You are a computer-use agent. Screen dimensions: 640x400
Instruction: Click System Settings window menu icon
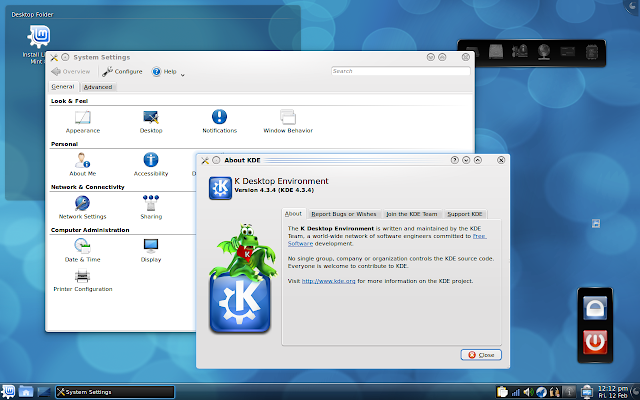(54, 57)
